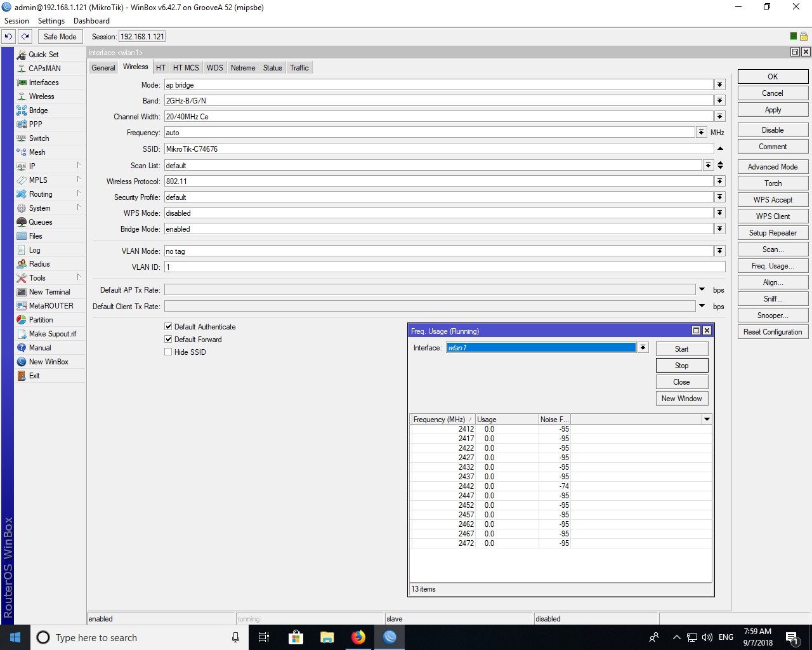
Task: Open MetaROUTER from sidebar
Action: tap(51, 306)
